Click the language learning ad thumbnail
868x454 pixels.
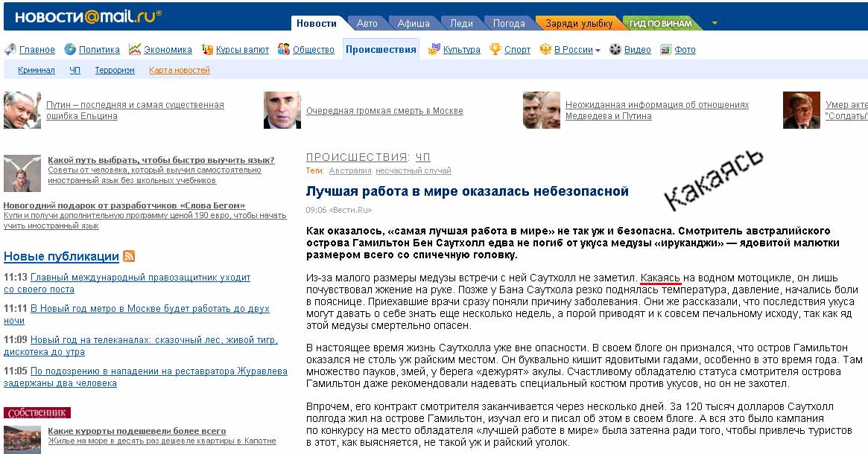click(x=22, y=173)
